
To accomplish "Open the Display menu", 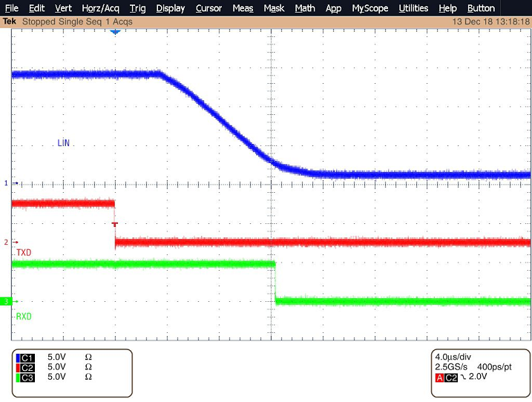I will pos(171,8).
